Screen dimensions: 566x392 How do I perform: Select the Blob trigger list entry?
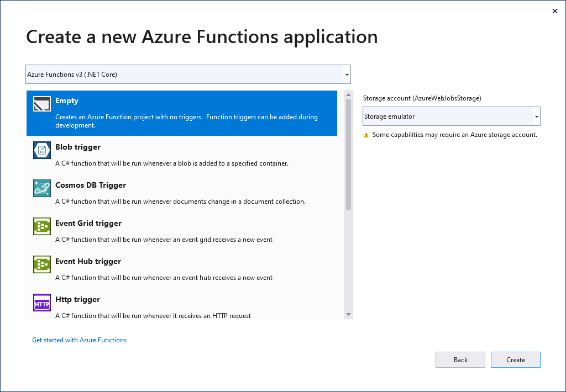click(166, 153)
